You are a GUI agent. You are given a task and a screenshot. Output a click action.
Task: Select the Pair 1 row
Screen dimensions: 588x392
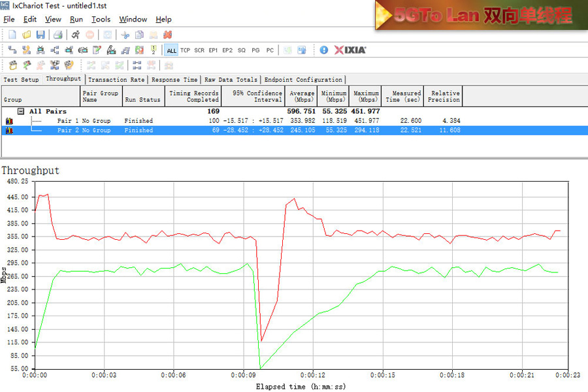[84, 121]
